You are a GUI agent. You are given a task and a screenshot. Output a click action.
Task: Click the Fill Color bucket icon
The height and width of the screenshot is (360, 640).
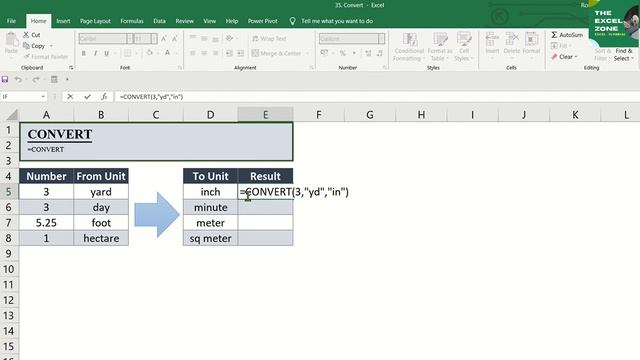click(149, 53)
